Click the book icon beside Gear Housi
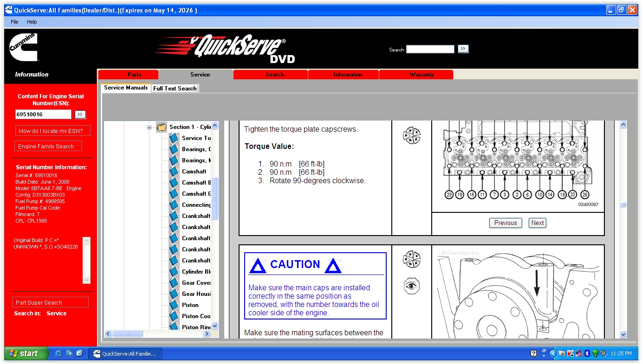 coord(174,294)
